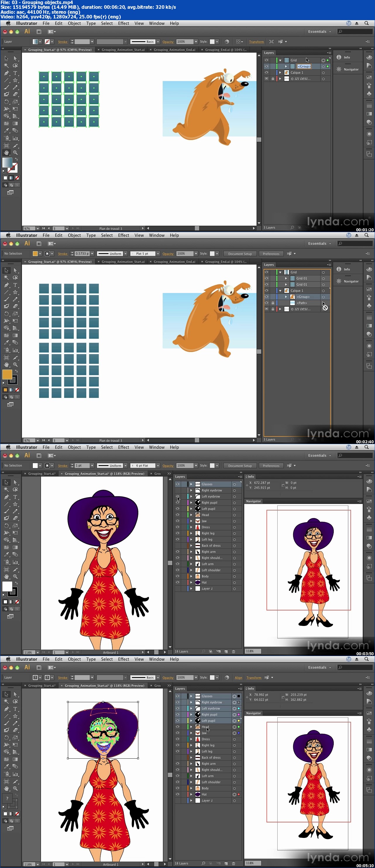Click the stroke weight field showing 0.5733 p
The height and width of the screenshot is (868, 375).
(x=82, y=254)
